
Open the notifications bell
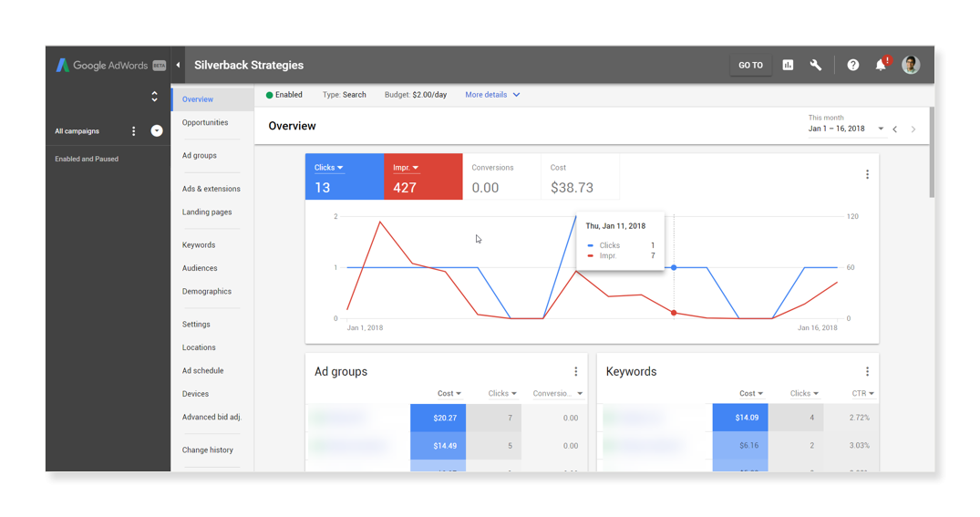(881, 65)
